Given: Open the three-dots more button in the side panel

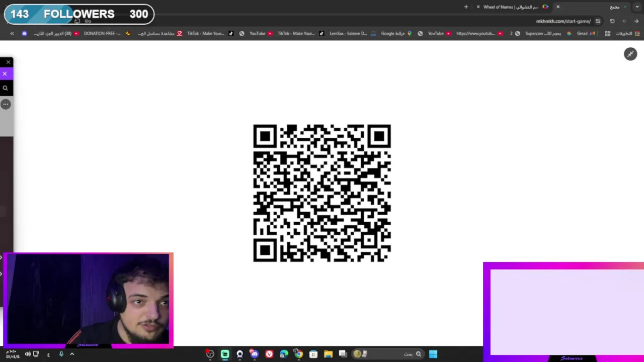Looking at the screenshot, I should (6, 104).
